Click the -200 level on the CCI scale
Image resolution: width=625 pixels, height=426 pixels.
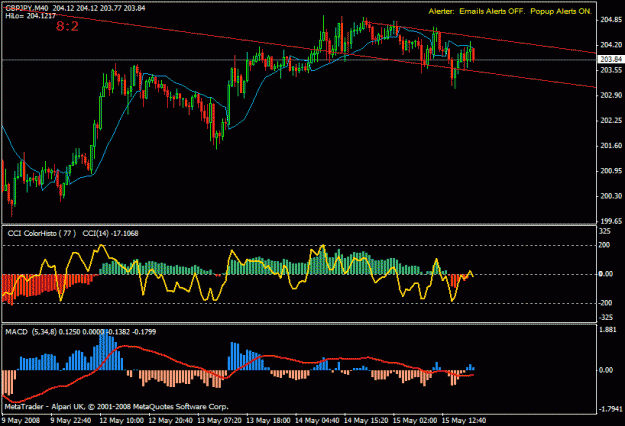pyautogui.click(x=606, y=303)
